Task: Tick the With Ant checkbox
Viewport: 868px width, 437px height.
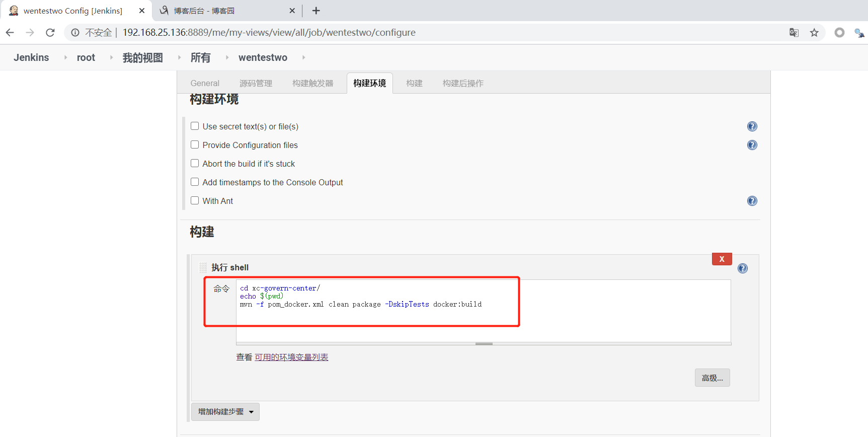Action: pyautogui.click(x=195, y=200)
